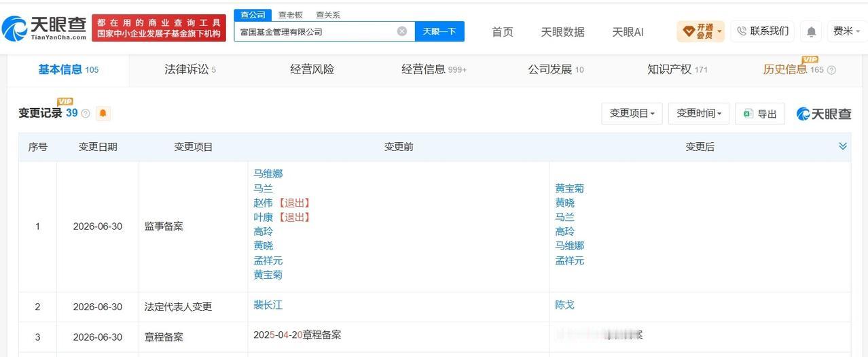Open 马维娜 link in 变更前 column
This screenshot has height=357, width=868.
268,173
